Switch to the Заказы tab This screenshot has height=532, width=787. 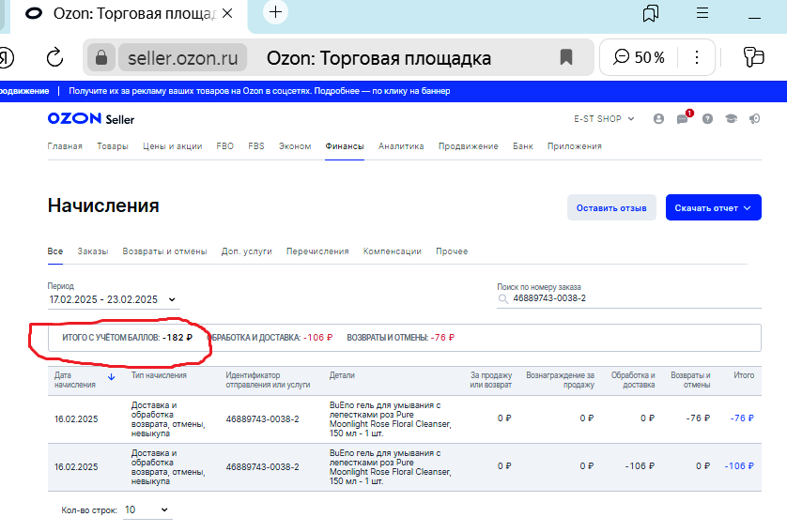coord(93,251)
